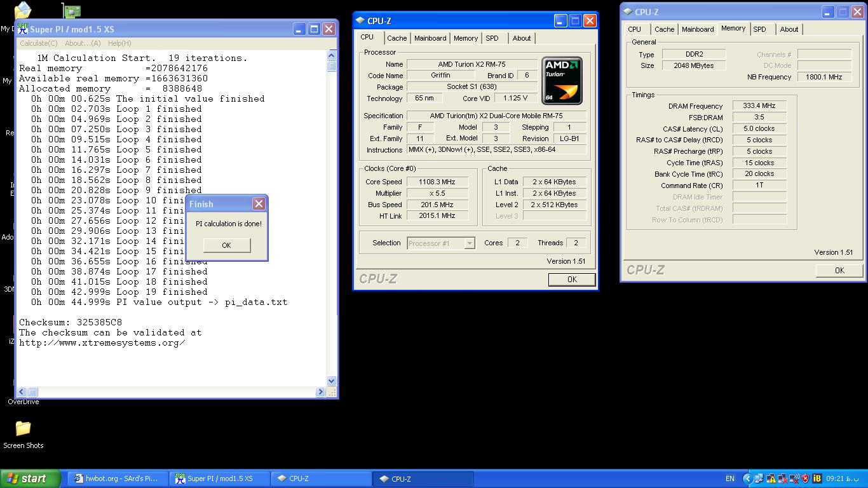Close the Finish dialog with X
The width and height of the screenshot is (868, 488).
(x=259, y=203)
